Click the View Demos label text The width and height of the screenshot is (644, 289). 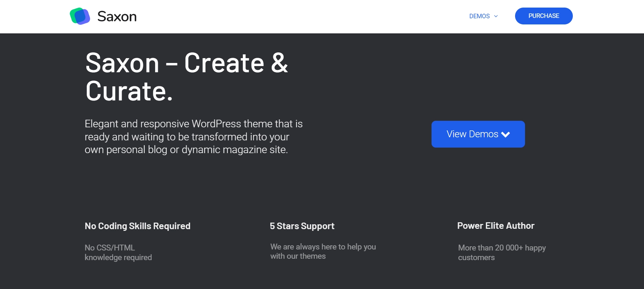coord(472,134)
